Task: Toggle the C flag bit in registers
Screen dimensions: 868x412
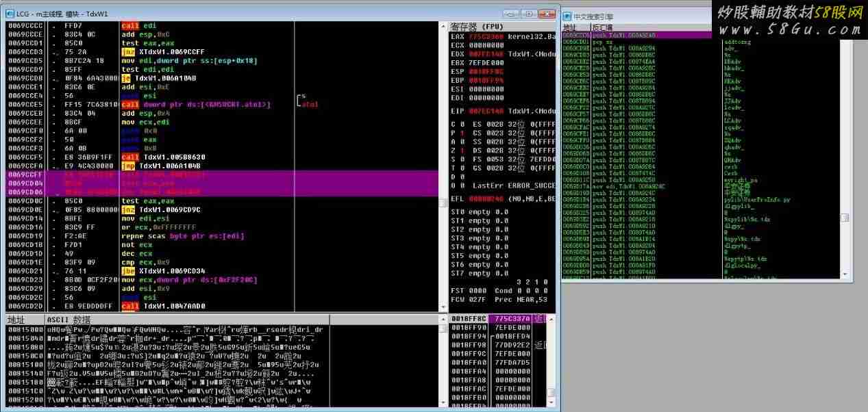Action: 462,124
